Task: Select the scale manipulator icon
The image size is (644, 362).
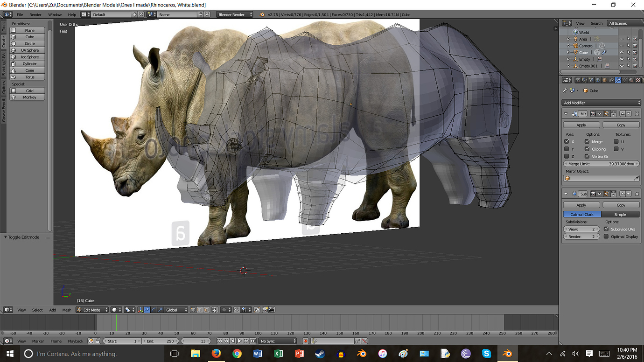Action: [x=161, y=310]
